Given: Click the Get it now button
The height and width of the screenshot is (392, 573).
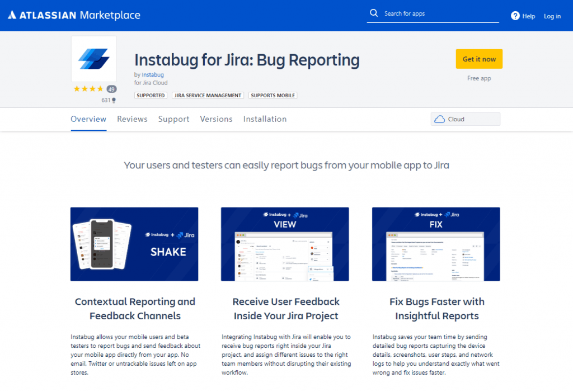Looking at the screenshot, I should click(479, 59).
